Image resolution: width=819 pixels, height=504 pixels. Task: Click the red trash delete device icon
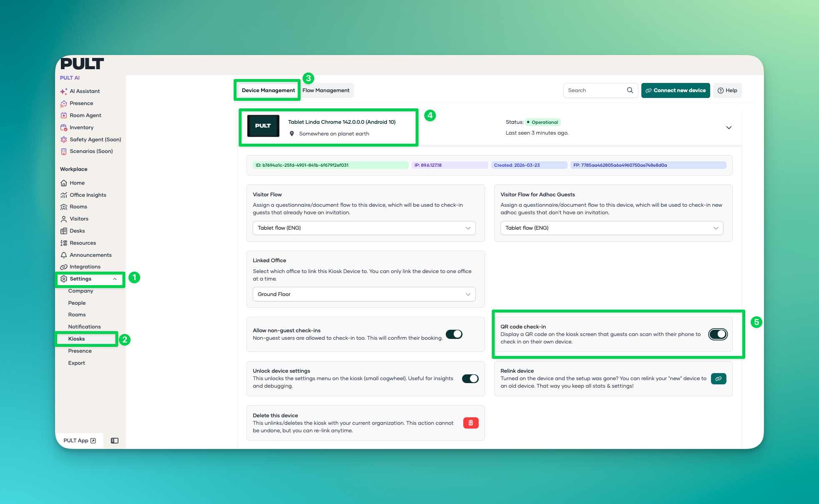point(470,423)
